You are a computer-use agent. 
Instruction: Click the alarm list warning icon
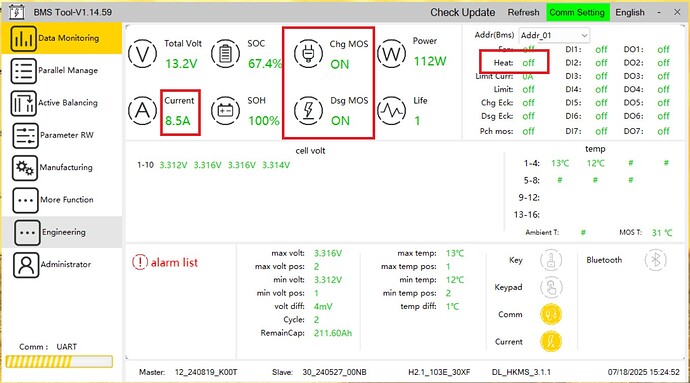coord(139,262)
